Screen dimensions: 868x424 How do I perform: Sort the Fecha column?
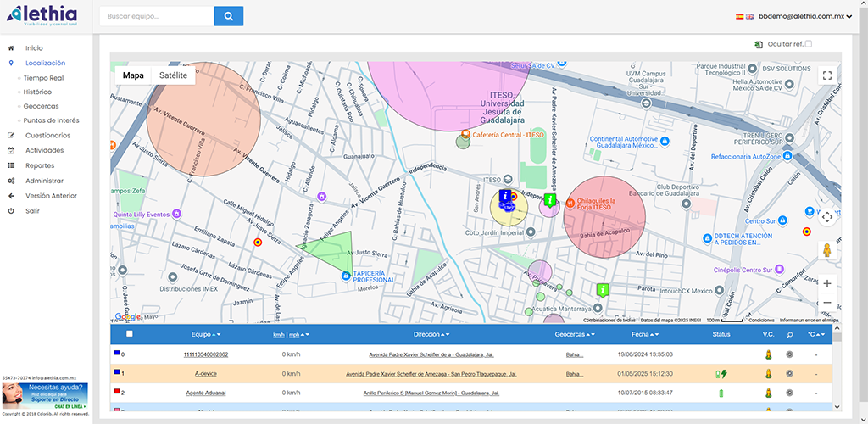tap(645, 334)
